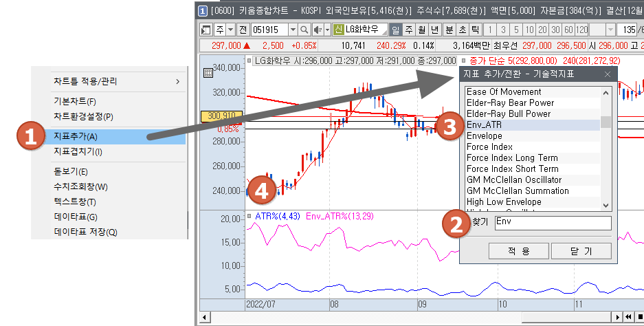This screenshot has height=326, width=644.
Task: Click the small marker before 종가 단순 legend
Action: 465,61
